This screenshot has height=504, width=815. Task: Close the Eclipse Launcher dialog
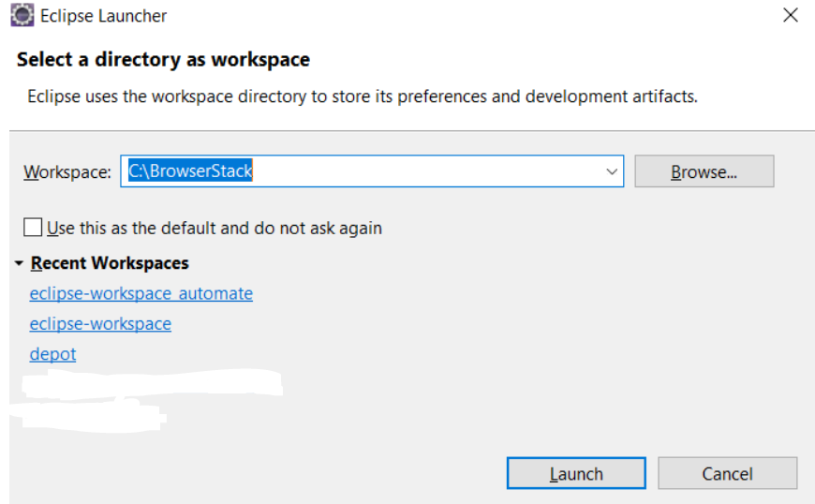790,15
